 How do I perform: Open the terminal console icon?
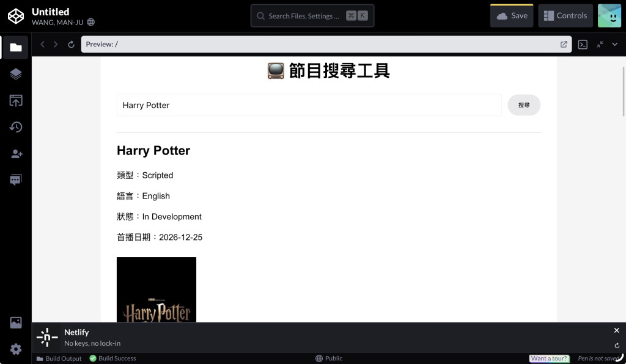tap(583, 44)
